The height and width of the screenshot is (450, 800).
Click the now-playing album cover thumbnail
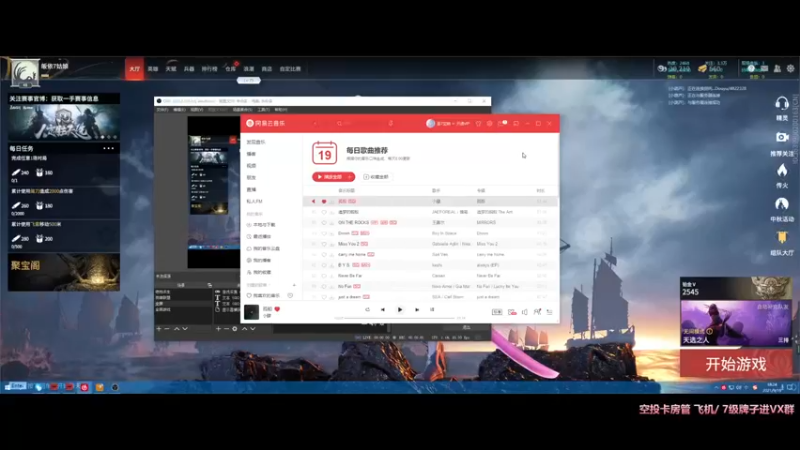[x=252, y=312]
